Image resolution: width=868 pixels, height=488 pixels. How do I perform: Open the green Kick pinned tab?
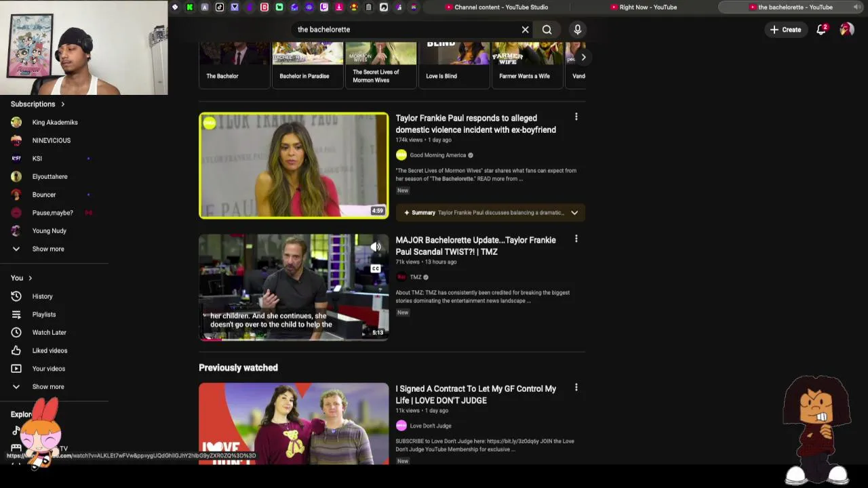(x=189, y=7)
